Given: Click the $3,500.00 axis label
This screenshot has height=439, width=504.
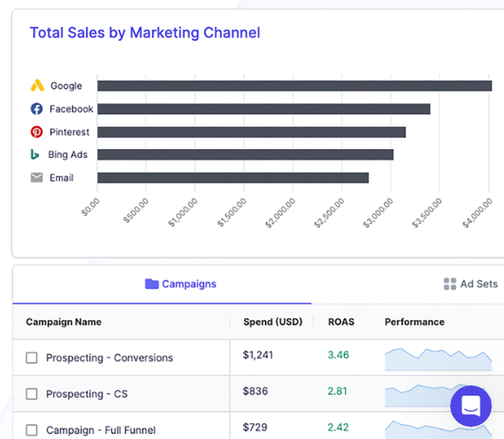Looking at the screenshot, I should point(427,212).
